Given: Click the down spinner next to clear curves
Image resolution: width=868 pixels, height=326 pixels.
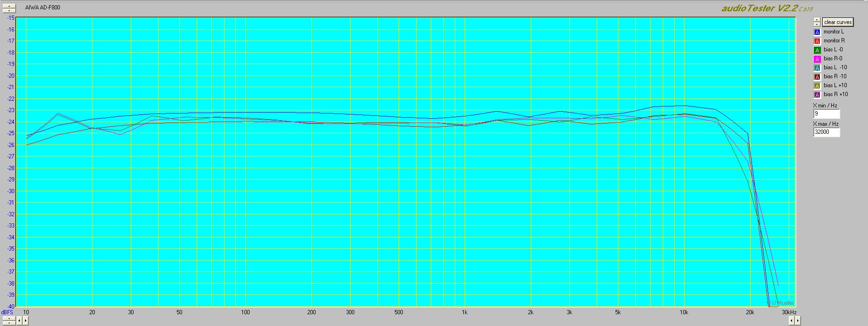Looking at the screenshot, I should point(817,24).
